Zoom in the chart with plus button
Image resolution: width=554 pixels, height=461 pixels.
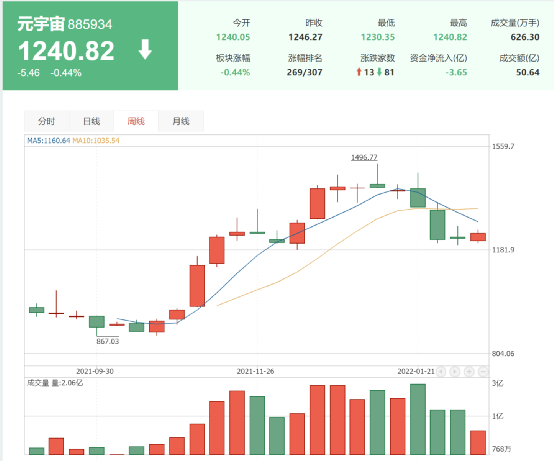tap(469, 371)
